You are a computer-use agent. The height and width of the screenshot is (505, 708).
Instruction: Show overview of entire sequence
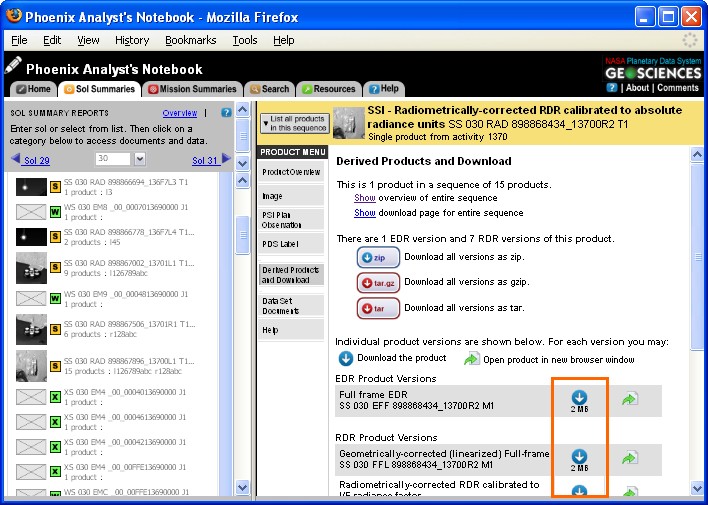365,198
